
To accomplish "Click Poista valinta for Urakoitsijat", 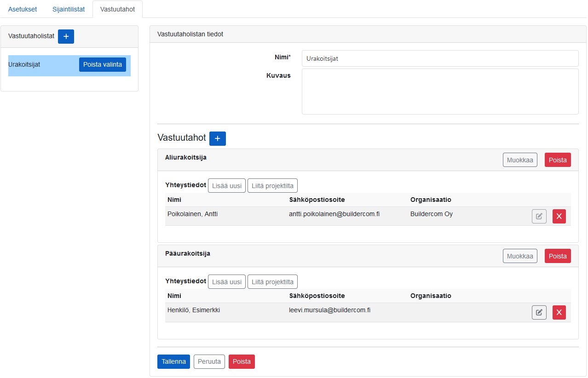I will [103, 64].
